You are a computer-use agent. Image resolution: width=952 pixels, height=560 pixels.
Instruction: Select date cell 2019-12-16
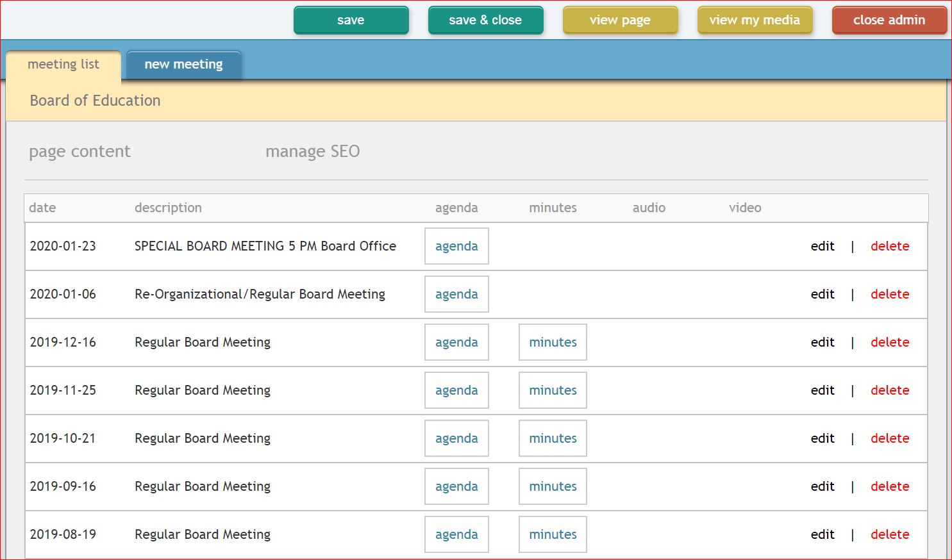point(63,342)
